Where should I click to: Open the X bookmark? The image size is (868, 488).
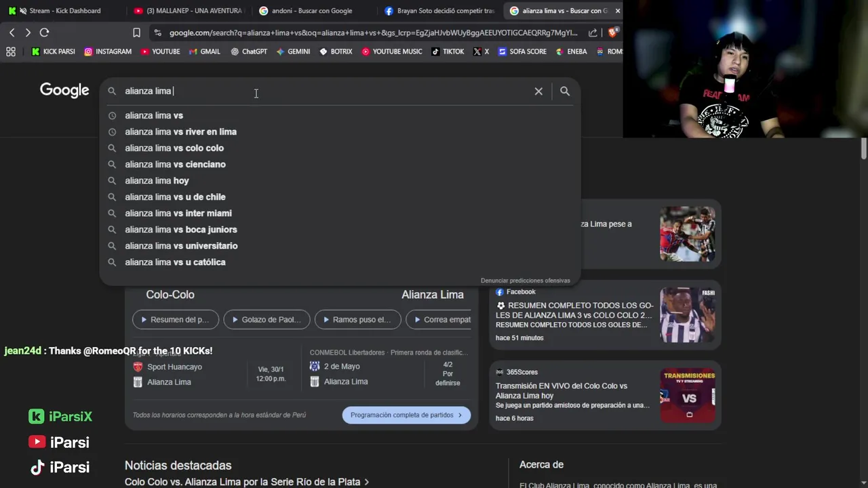[x=481, y=52]
